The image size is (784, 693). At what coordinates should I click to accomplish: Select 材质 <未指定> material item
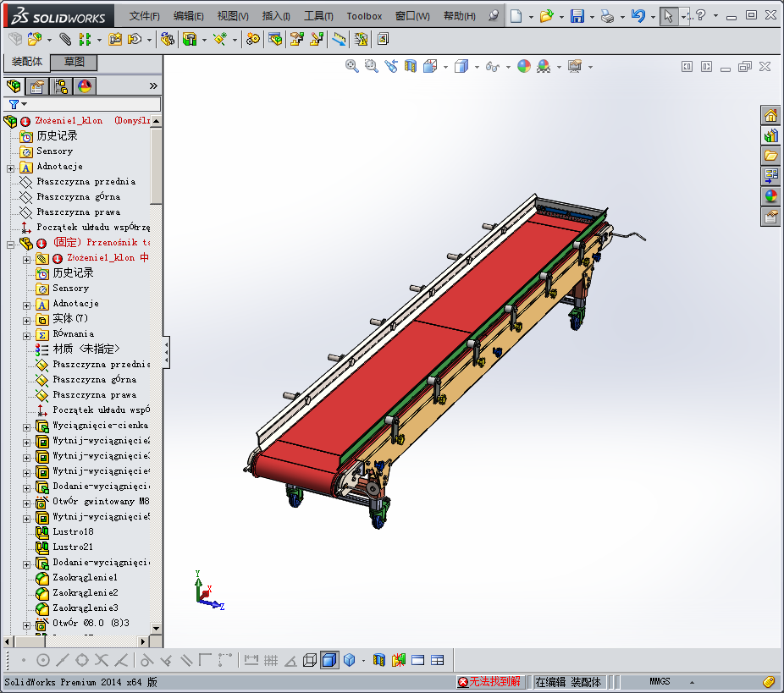click(x=86, y=349)
